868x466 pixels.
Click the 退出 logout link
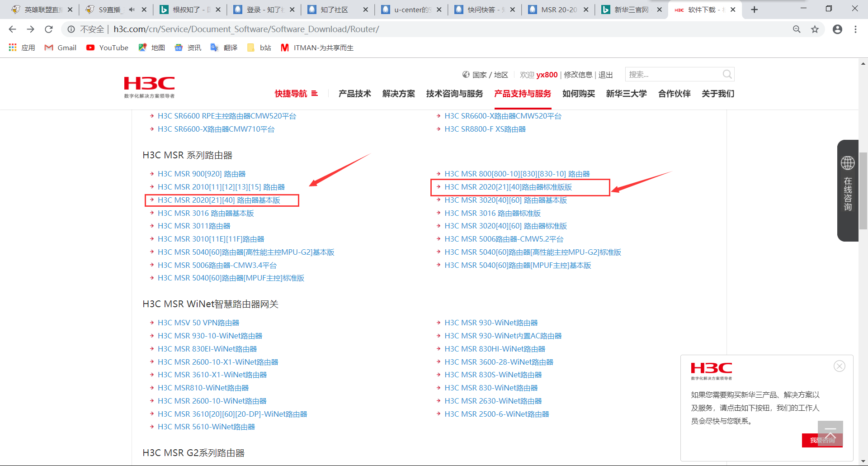click(x=606, y=75)
